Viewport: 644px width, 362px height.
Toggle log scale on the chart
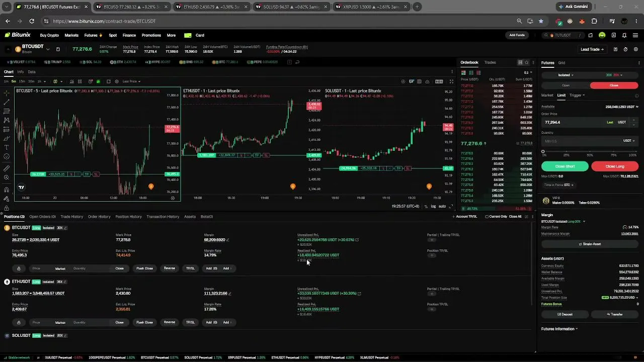pos(433,206)
